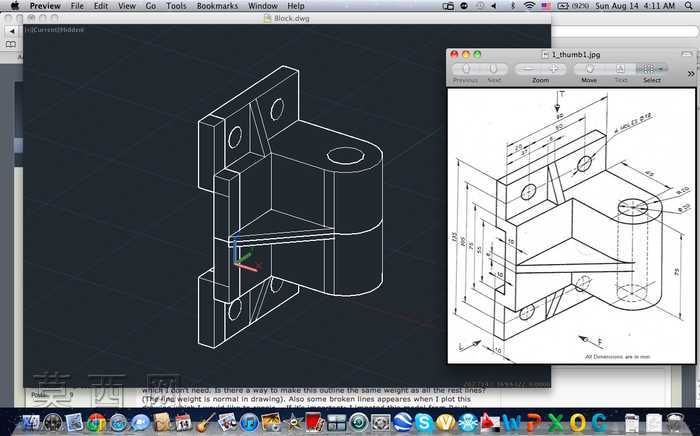Viewport: 700px width, 436px height.
Task: Open Finder from the Dock
Action: pos(31,422)
